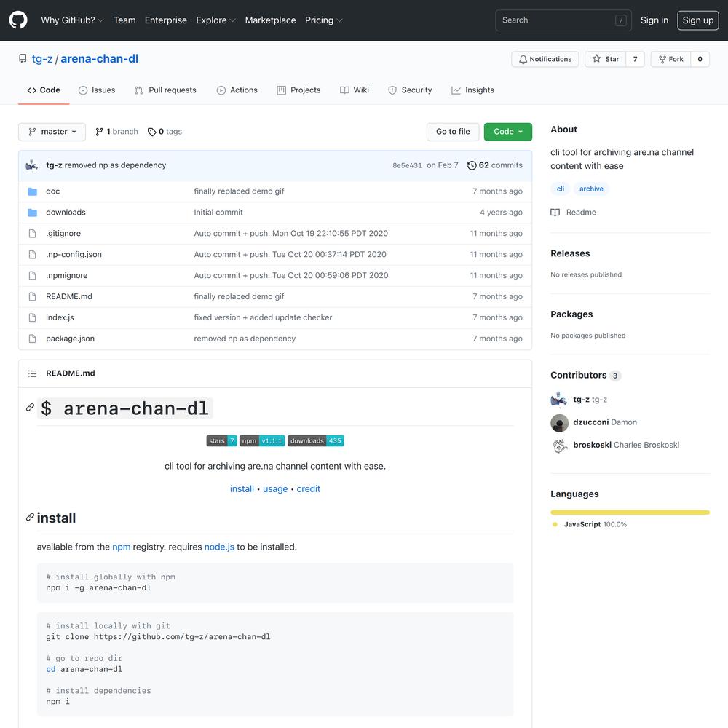Image resolution: width=728 pixels, height=728 pixels.
Task: Click the doc folder icon
Action: (32, 191)
